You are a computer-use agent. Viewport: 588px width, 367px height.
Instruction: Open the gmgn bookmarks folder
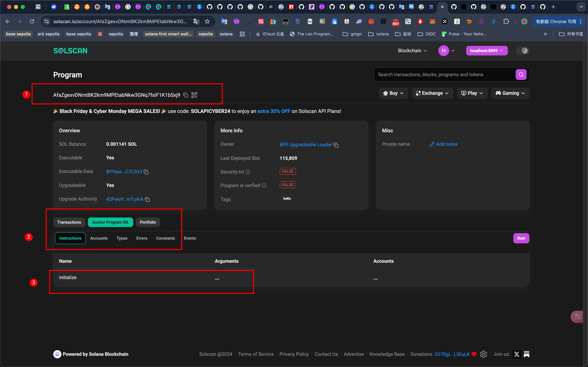352,34
